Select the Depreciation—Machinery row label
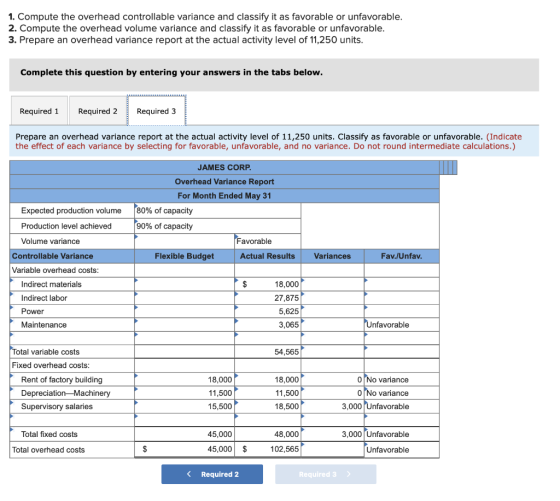 click(72, 393)
